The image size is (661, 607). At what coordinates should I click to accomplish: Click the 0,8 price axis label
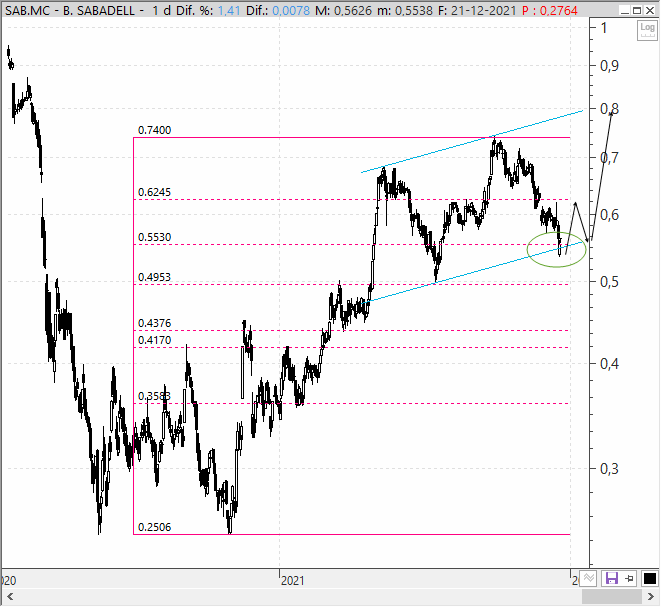pyautogui.click(x=610, y=109)
